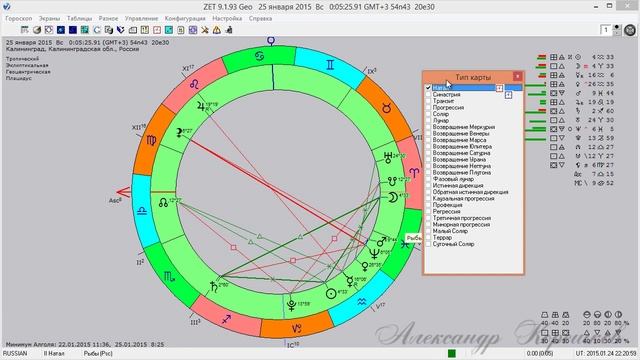The image size is (640, 360).
Task: Click the small document page toolbar icon
Action: tap(180, 30)
